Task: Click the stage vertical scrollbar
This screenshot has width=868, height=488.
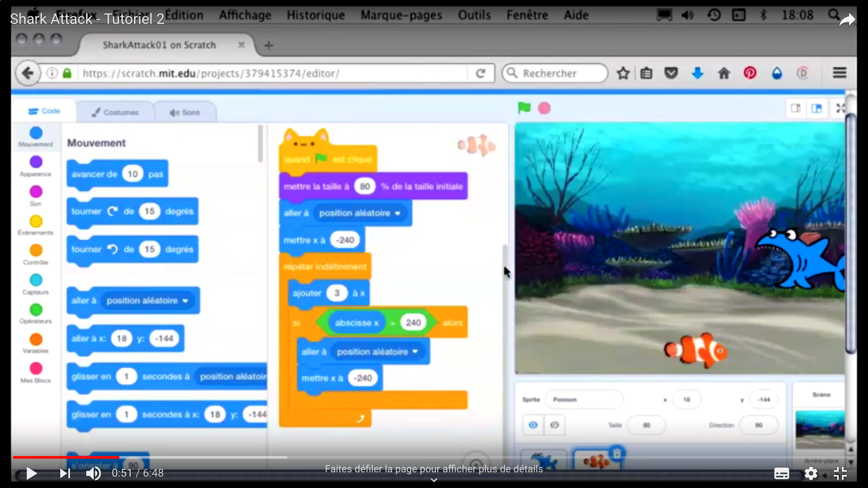Action: tap(851, 233)
